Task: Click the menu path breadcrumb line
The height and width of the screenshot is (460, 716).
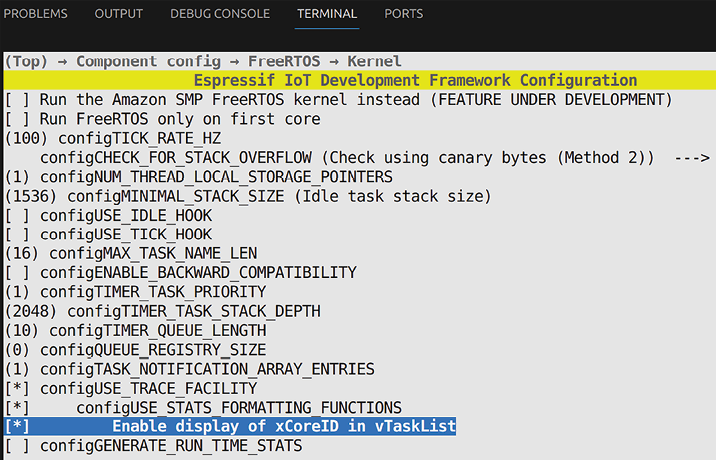Action: [x=203, y=62]
